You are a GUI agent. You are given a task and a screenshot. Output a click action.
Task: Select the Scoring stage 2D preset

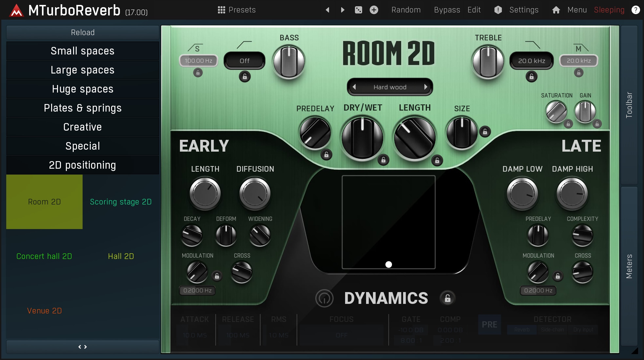click(121, 202)
